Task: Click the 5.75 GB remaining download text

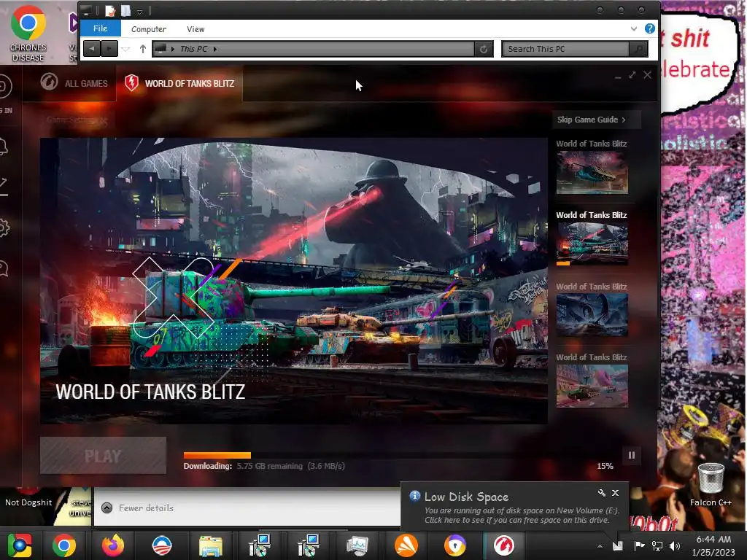Action: click(270, 466)
